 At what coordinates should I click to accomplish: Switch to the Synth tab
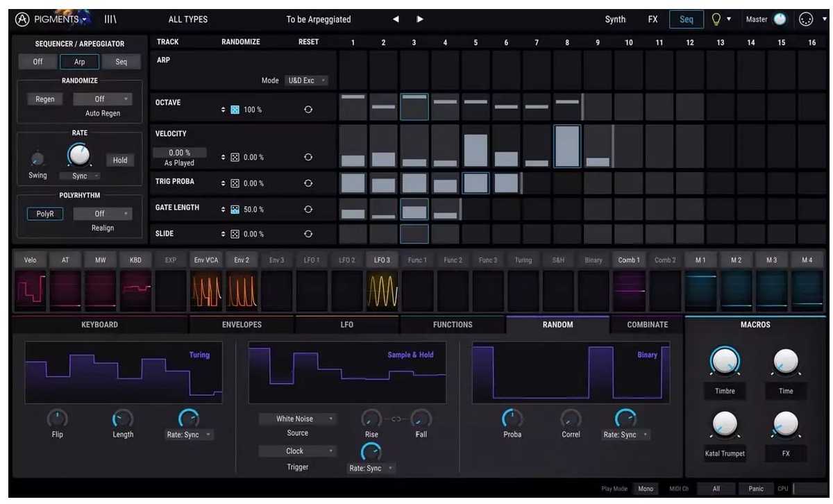615,19
